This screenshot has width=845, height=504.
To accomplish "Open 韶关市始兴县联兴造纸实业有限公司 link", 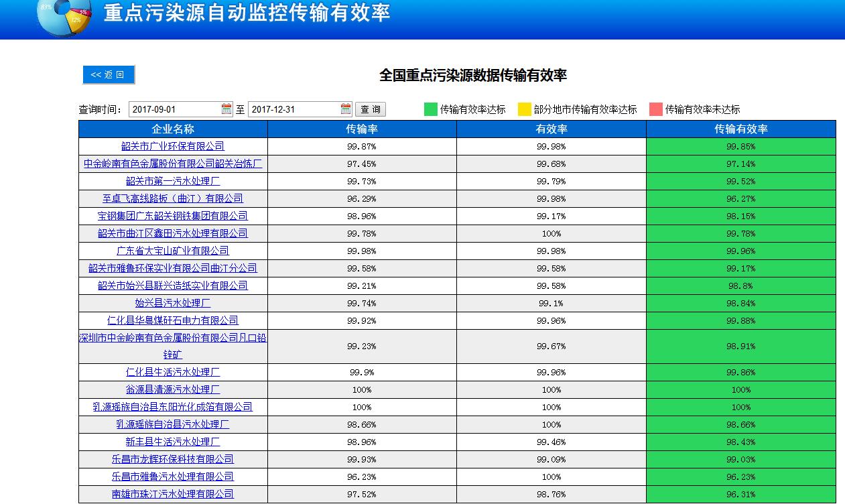I will (173, 286).
